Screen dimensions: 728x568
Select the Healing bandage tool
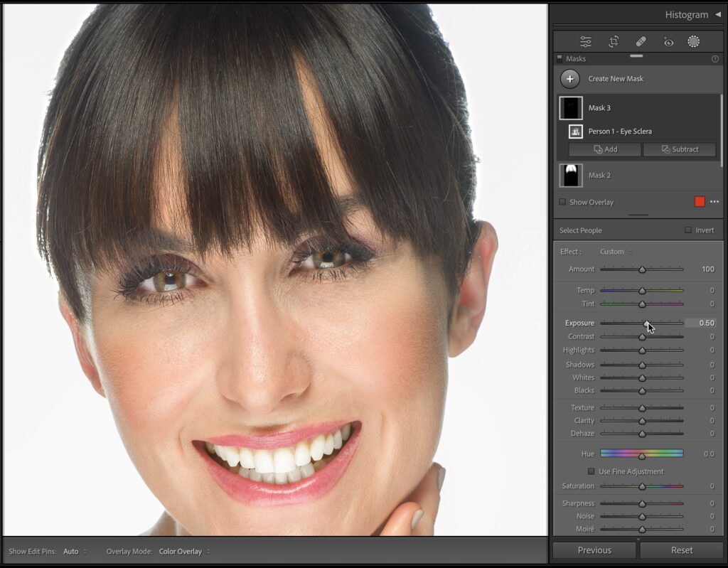point(641,42)
